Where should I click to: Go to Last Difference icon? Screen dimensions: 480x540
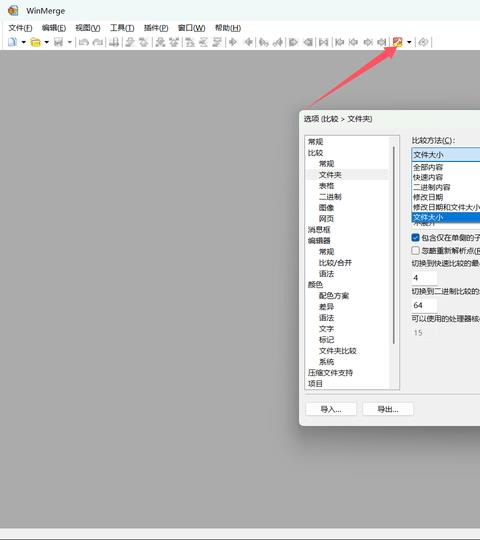click(217, 42)
